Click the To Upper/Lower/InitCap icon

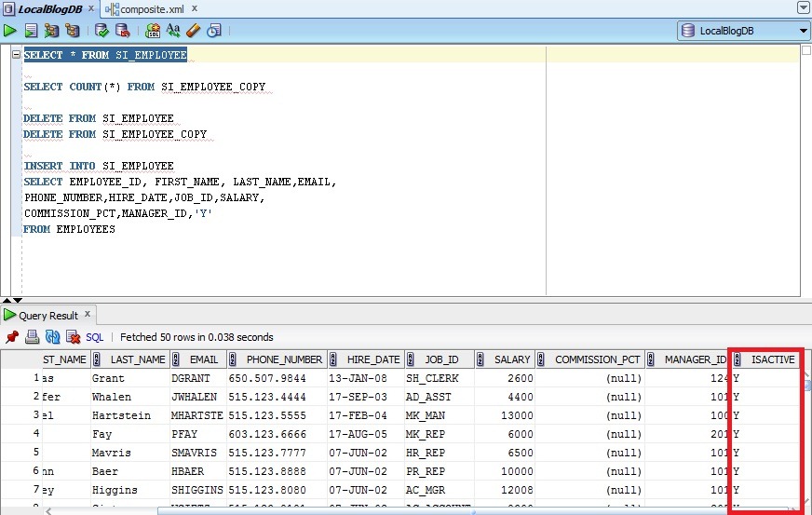(x=173, y=31)
